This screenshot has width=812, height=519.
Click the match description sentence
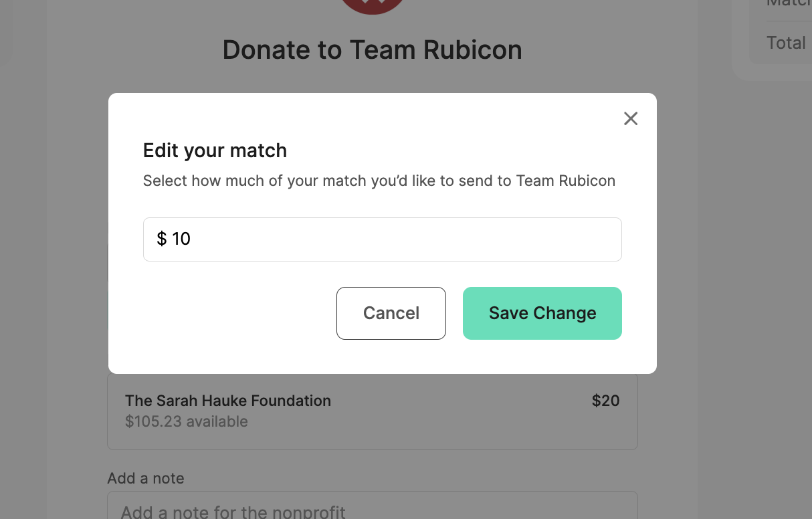(x=379, y=181)
